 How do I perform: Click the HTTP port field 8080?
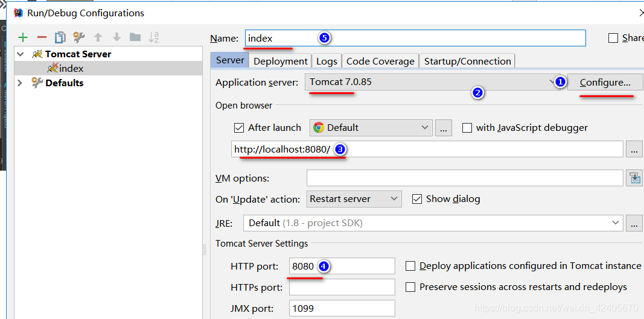tap(342, 266)
